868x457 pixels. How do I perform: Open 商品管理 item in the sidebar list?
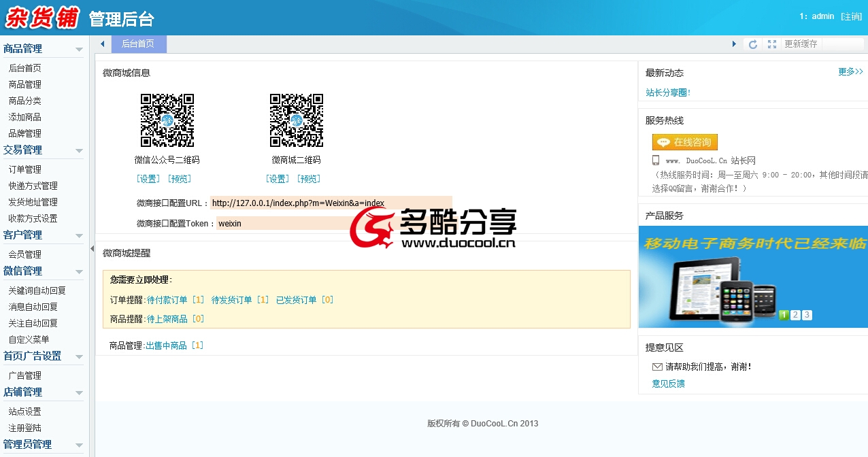tap(24, 84)
